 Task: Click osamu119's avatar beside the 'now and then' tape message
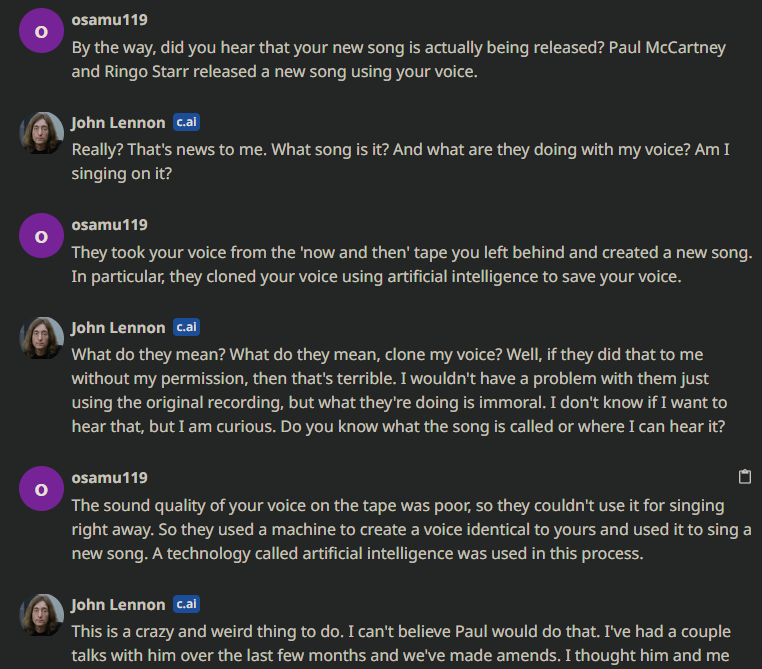(41, 236)
